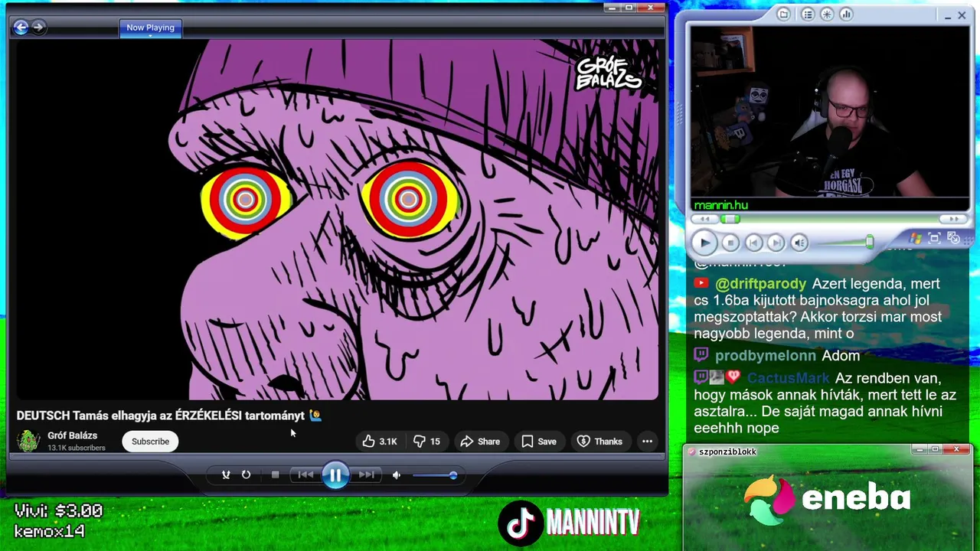This screenshot has height=551, width=980.
Task: Go to next track in webcam player
Action: point(776,243)
